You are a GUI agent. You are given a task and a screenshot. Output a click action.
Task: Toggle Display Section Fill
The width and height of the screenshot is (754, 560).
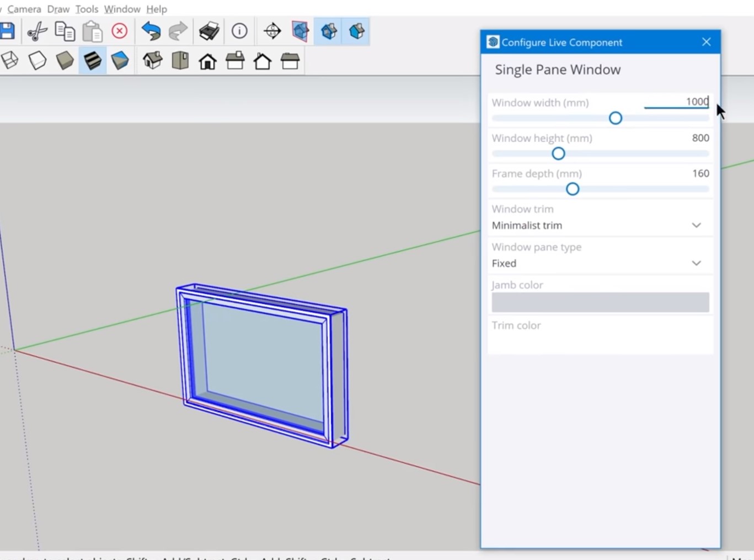tap(357, 31)
